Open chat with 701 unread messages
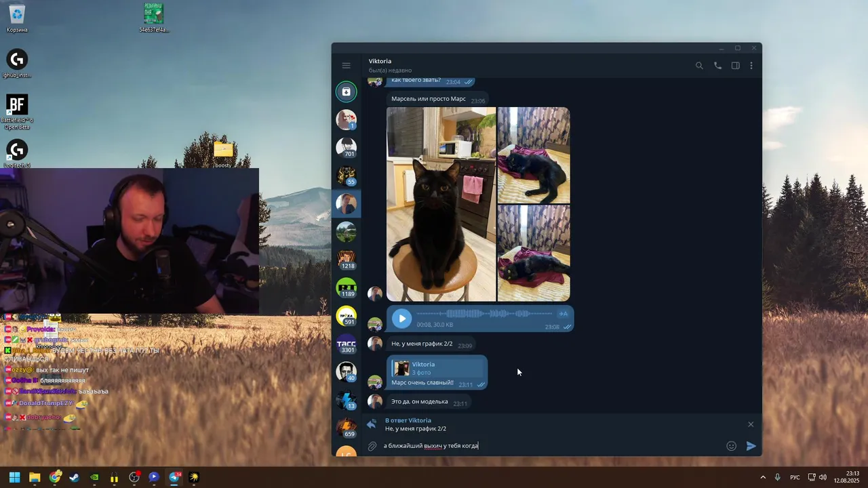The height and width of the screenshot is (488, 868). pyautogui.click(x=346, y=148)
